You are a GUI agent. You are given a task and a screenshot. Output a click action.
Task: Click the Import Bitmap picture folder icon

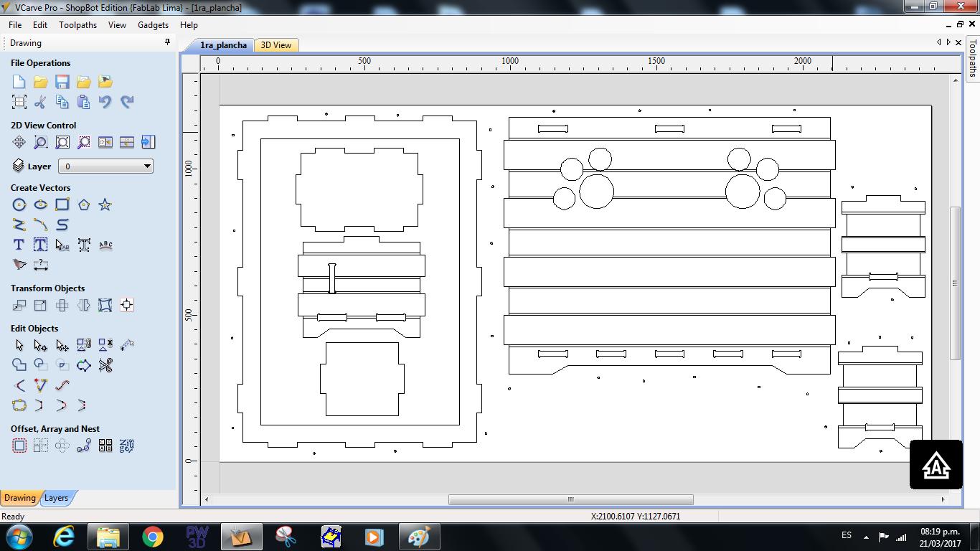[x=105, y=82]
